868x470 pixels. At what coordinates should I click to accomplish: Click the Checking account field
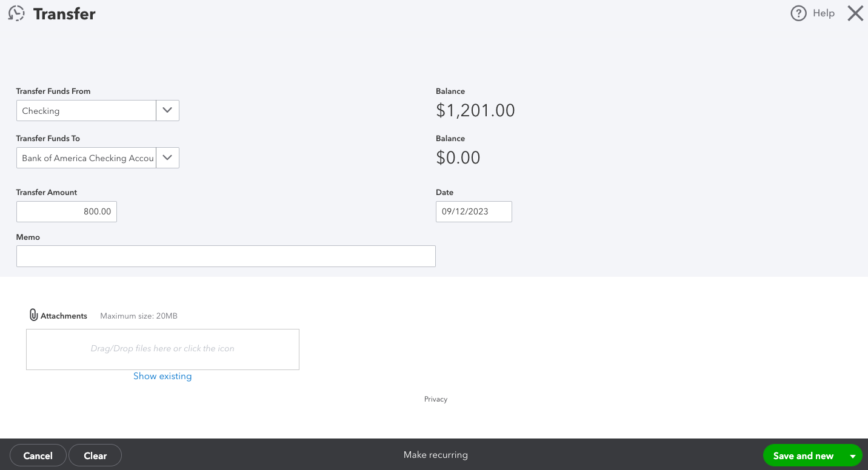point(86,111)
